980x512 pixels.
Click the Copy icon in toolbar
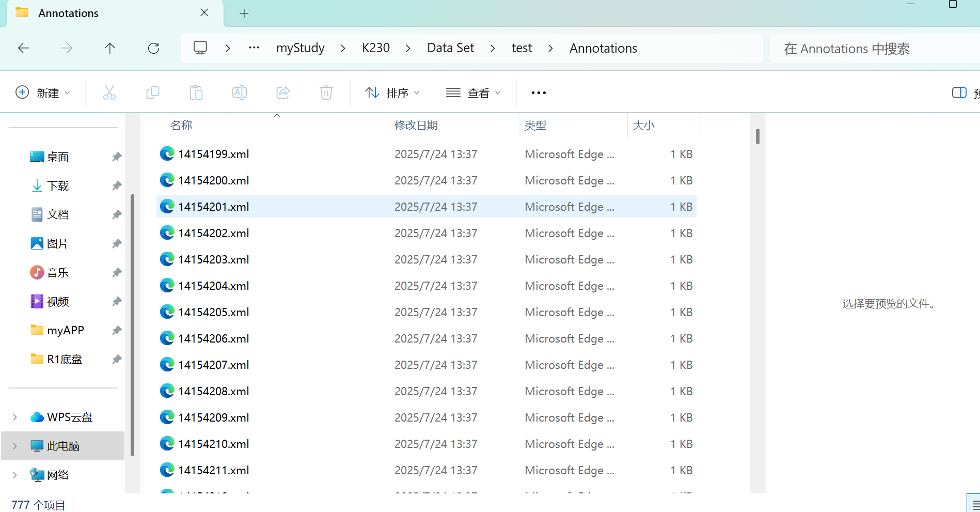coord(153,92)
